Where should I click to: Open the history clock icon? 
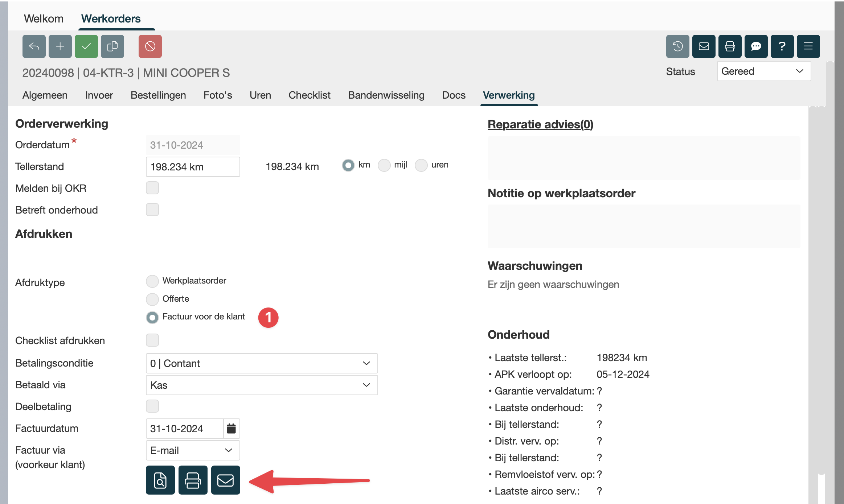pos(677,46)
